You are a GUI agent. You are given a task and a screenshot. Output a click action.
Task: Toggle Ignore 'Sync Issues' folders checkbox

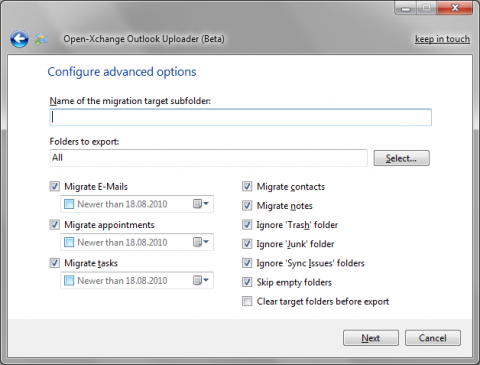247,263
